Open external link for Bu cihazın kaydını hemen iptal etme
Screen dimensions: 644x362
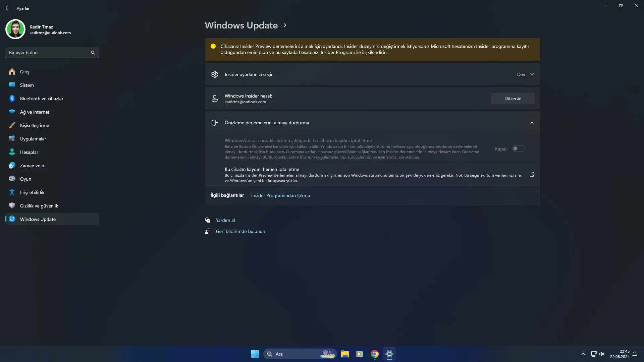click(532, 175)
